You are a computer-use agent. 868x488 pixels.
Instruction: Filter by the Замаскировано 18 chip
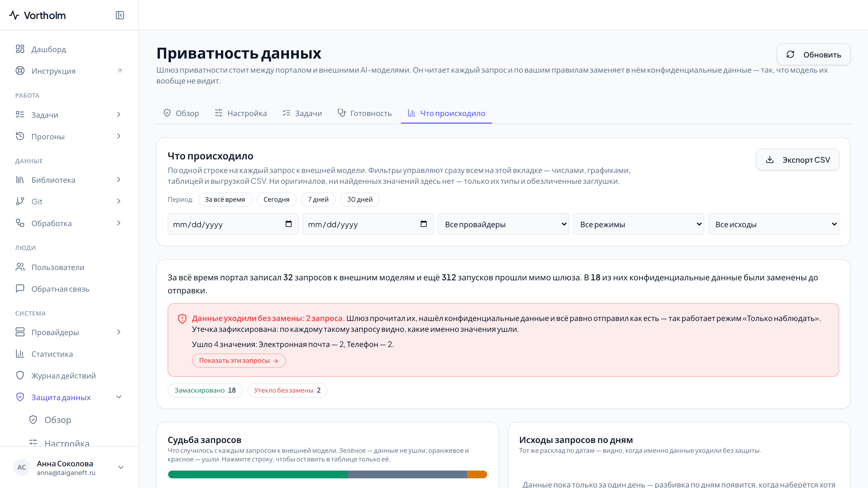pyautogui.click(x=205, y=390)
